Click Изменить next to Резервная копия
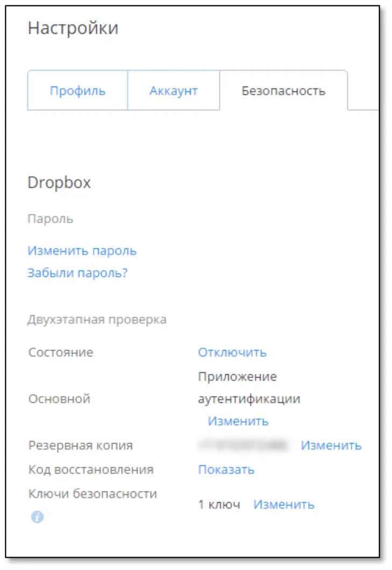 click(331, 445)
